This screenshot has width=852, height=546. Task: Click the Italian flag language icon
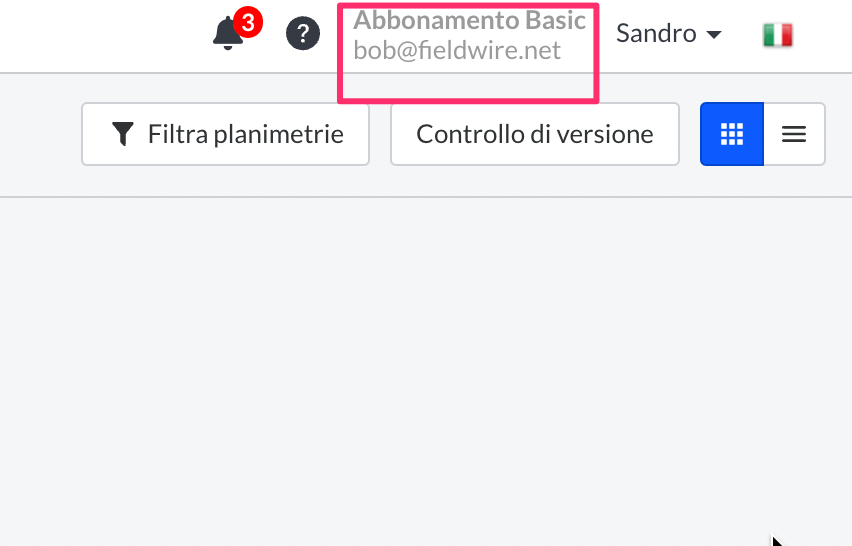point(778,35)
